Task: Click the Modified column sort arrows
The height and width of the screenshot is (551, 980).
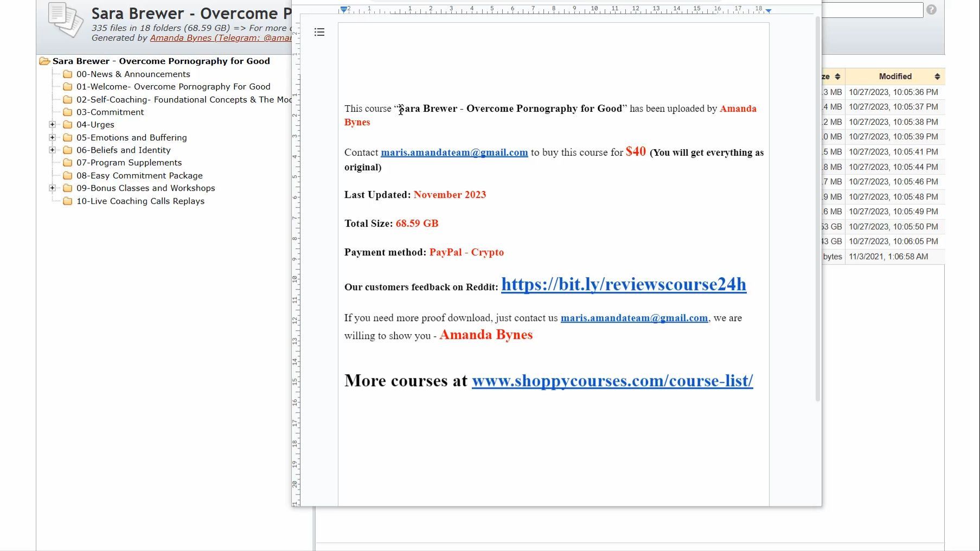Action: [x=937, y=76]
